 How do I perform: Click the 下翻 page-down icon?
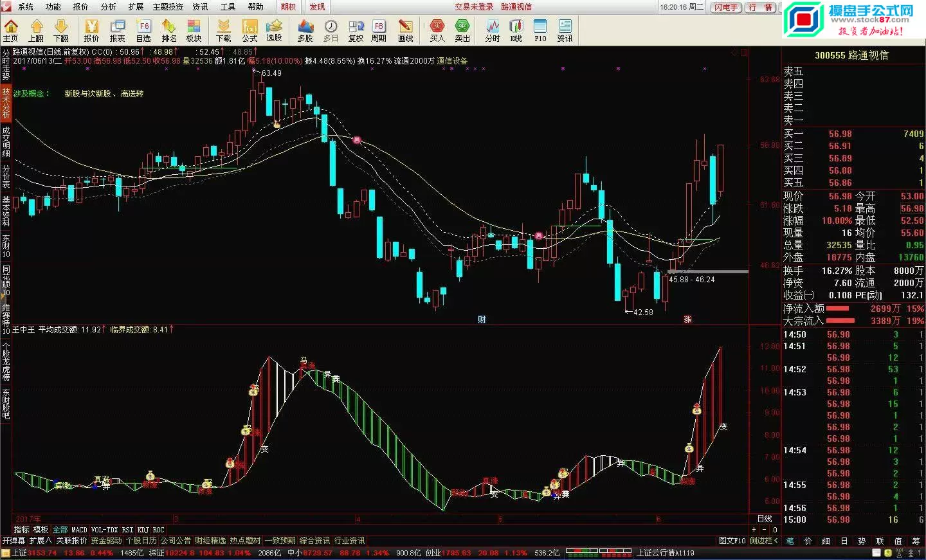tap(61, 30)
